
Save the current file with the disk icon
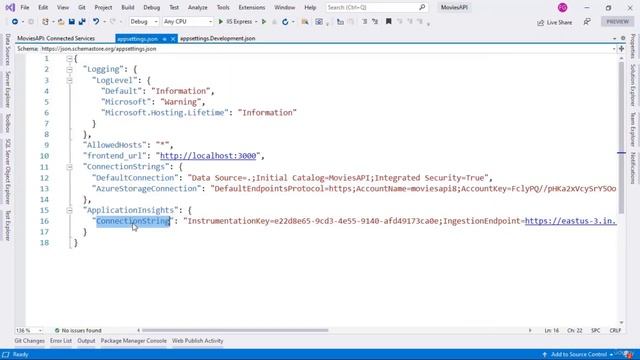(71, 22)
